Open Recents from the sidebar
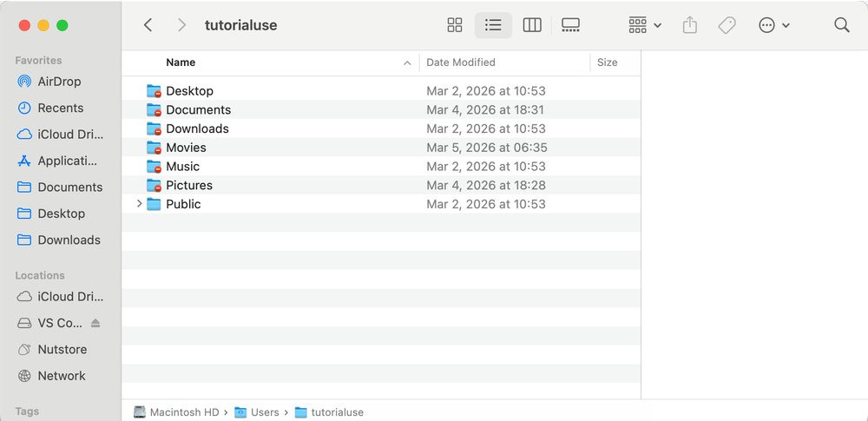This screenshot has height=421, width=868. tap(60, 108)
